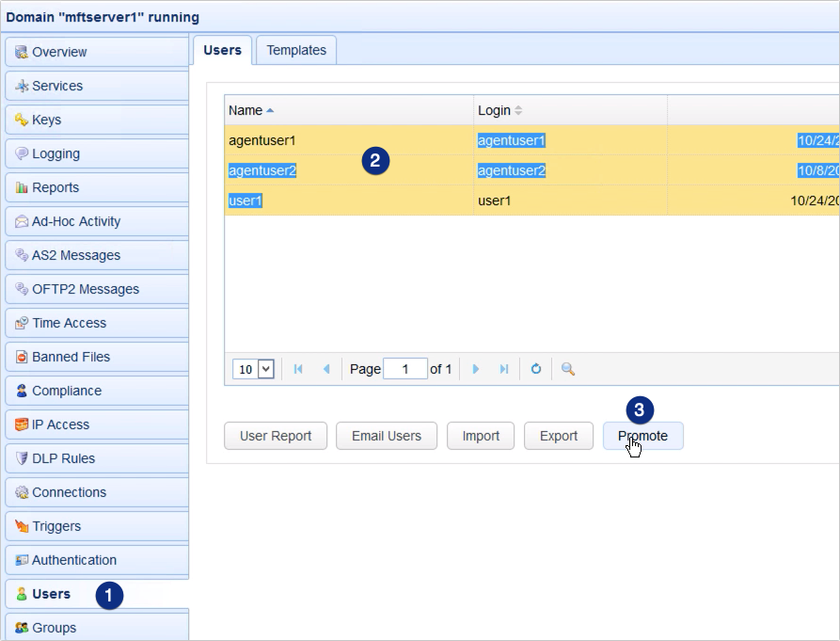The height and width of the screenshot is (641, 840).
Task: Generate a User Report
Action: 275,436
